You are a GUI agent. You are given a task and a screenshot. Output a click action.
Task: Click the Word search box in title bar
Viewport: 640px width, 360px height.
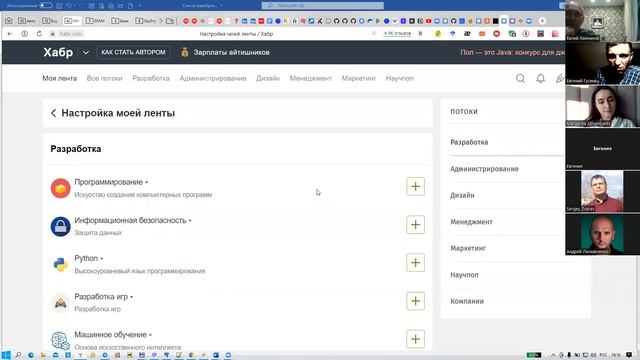[322, 5]
